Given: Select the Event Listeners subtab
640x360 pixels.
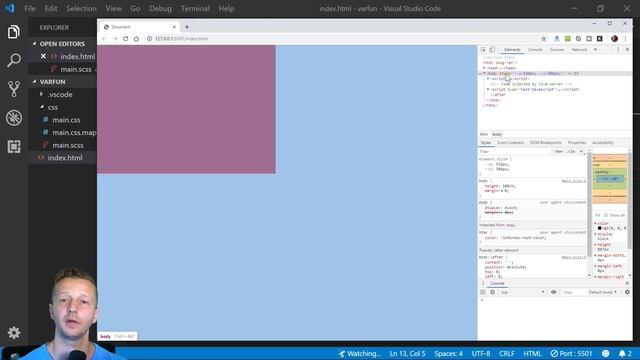Looking at the screenshot, I should tap(510, 142).
